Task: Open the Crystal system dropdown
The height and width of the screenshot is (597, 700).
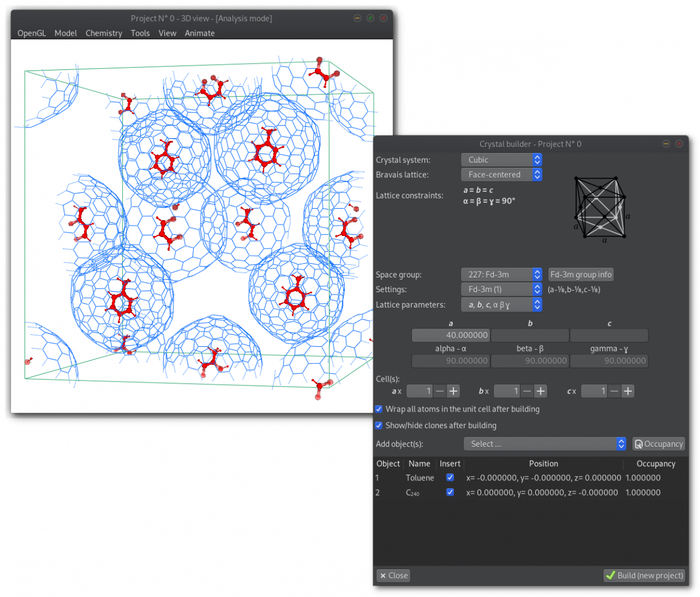Action: [501, 160]
